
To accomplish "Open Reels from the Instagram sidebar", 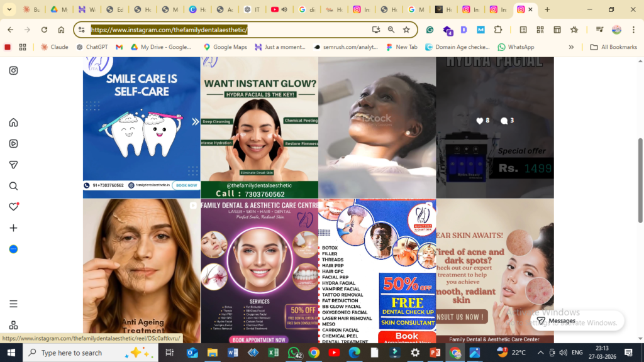I will tap(13, 143).
